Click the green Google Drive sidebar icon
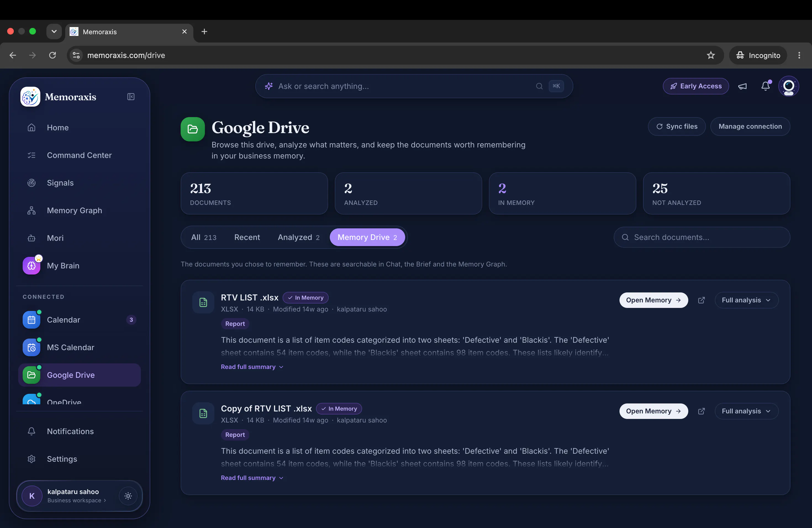The height and width of the screenshot is (528, 812). tap(31, 375)
